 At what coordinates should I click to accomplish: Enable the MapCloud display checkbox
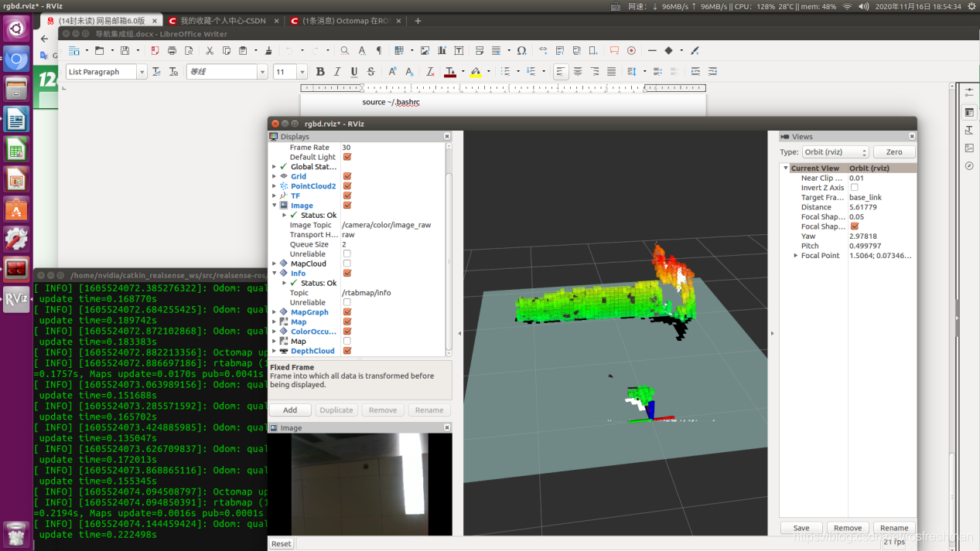347,264
